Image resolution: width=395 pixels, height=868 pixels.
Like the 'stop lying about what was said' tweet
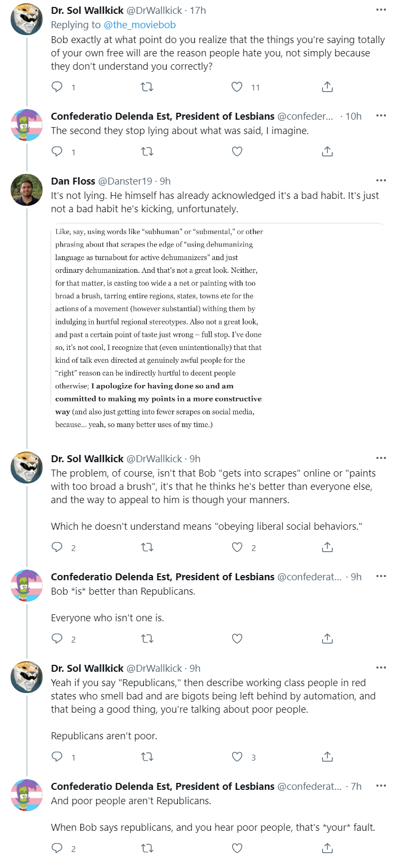coord(237,152)
